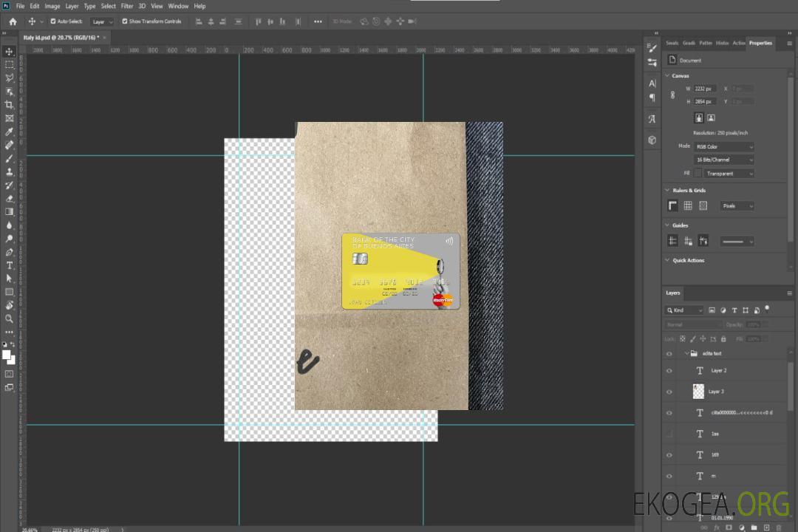798x532 pixels.
Task: Choose the Horizontal Type tool
Action: click(9, 265)
